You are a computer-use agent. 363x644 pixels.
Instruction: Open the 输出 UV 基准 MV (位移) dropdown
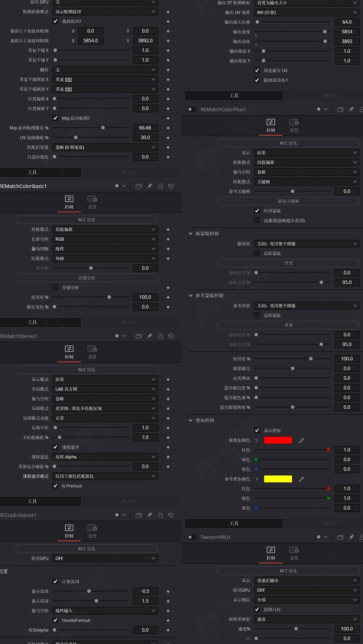click(307, 12)
